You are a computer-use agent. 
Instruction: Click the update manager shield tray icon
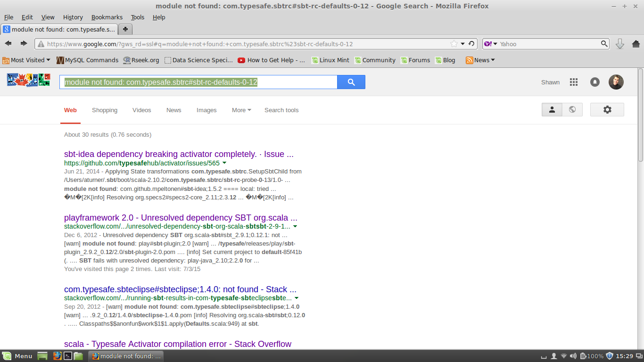(x=610, y=356)
